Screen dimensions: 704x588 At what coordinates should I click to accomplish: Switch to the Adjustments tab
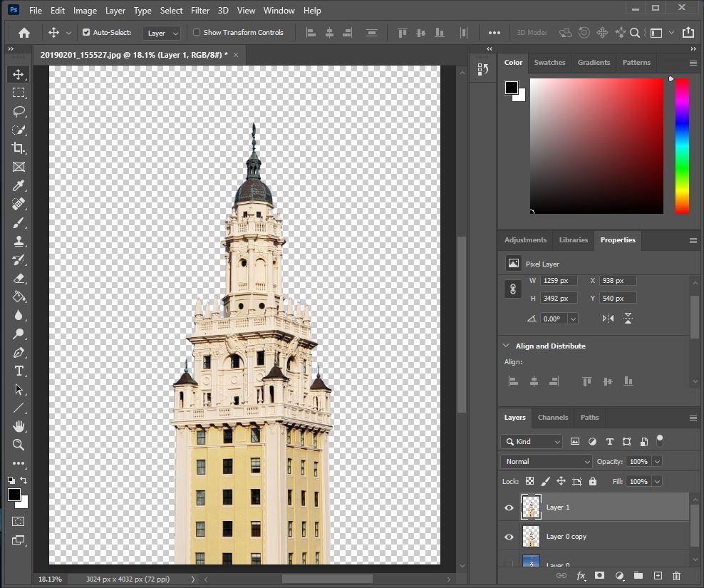point(525,240)
